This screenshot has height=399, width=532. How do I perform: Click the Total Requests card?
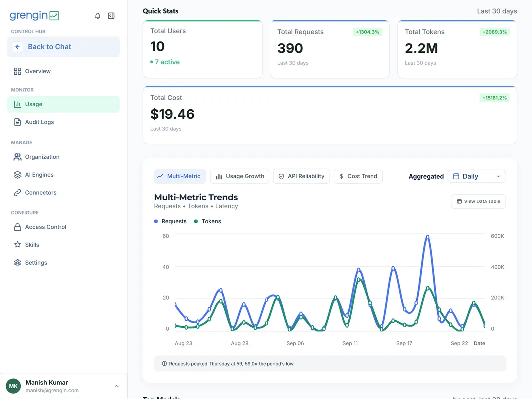click(x=330, y=49)
